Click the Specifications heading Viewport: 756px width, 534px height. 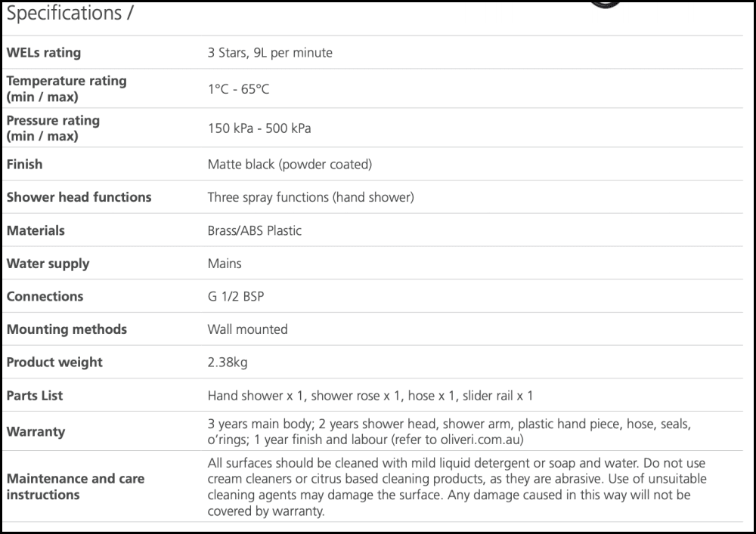point(71,14)
